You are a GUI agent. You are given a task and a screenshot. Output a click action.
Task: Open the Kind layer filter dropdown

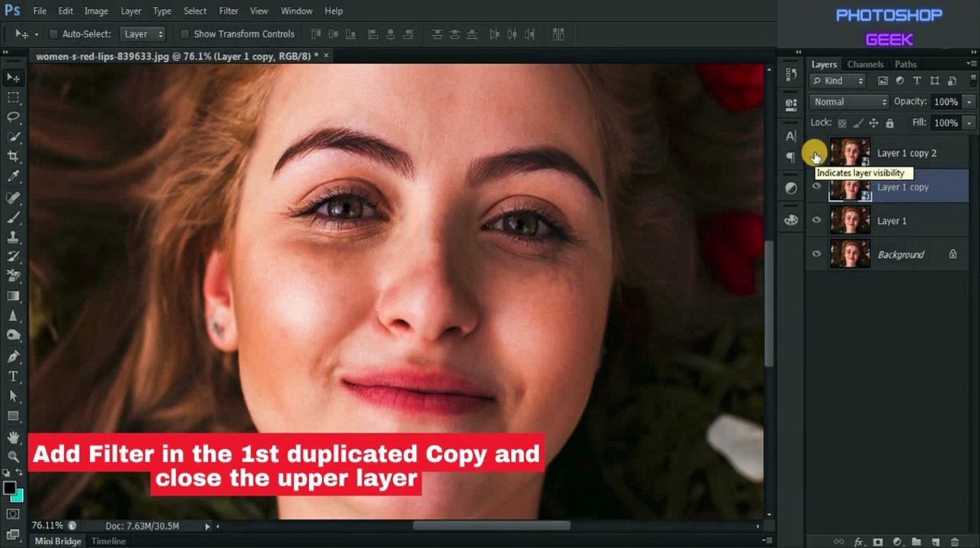(838, 81)
